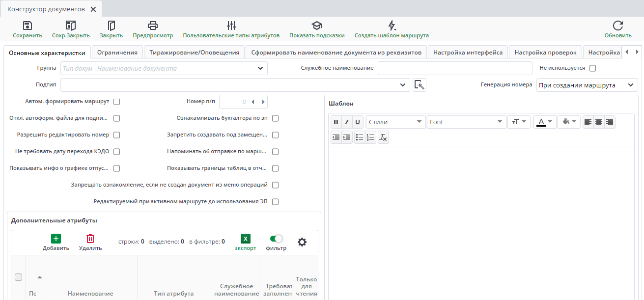Check the Не используется checkbox

(592, 68)
